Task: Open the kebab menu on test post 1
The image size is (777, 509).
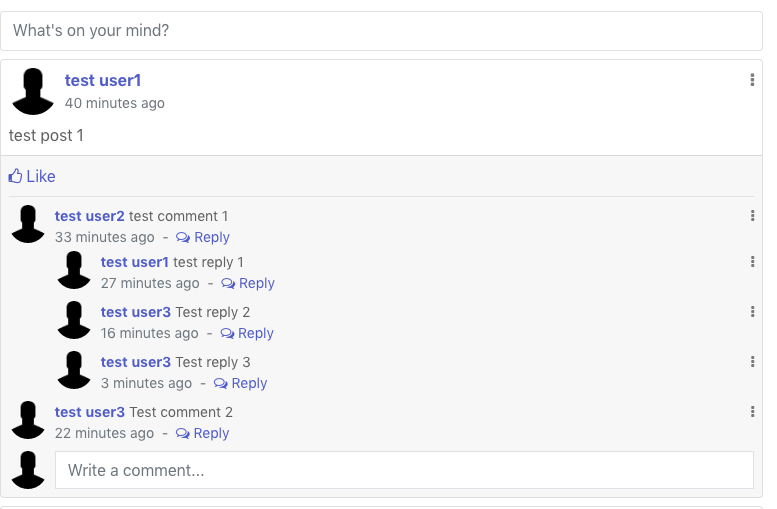Action: (x=752, y=80)
